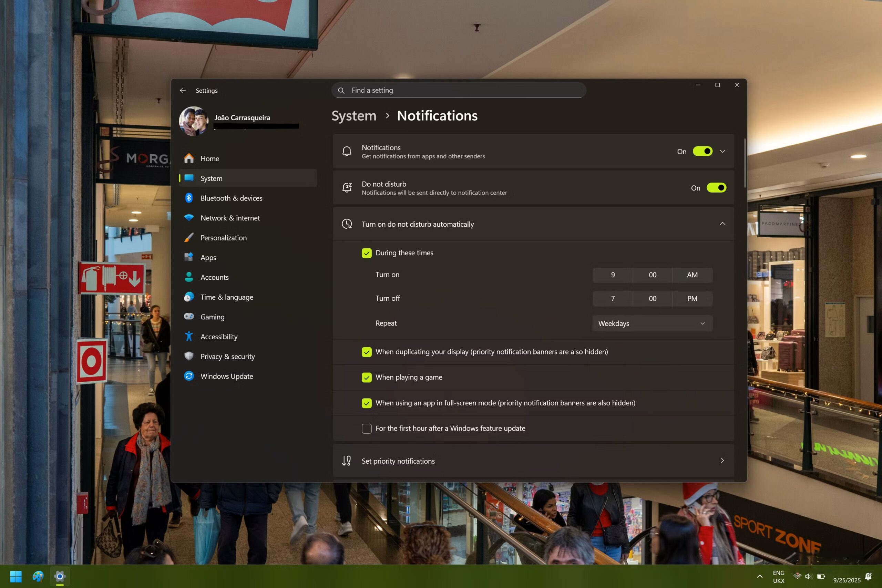Viewport: 882px width, 588px height.
Task: Open the Start menu from the taskbar
Action: 16,576
